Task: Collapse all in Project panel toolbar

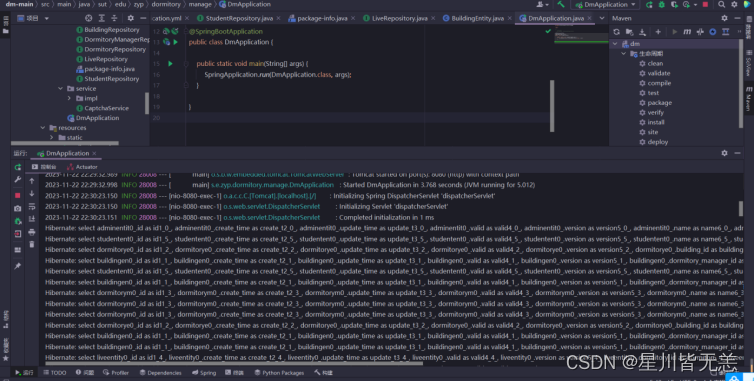Action: pos(114,18)
